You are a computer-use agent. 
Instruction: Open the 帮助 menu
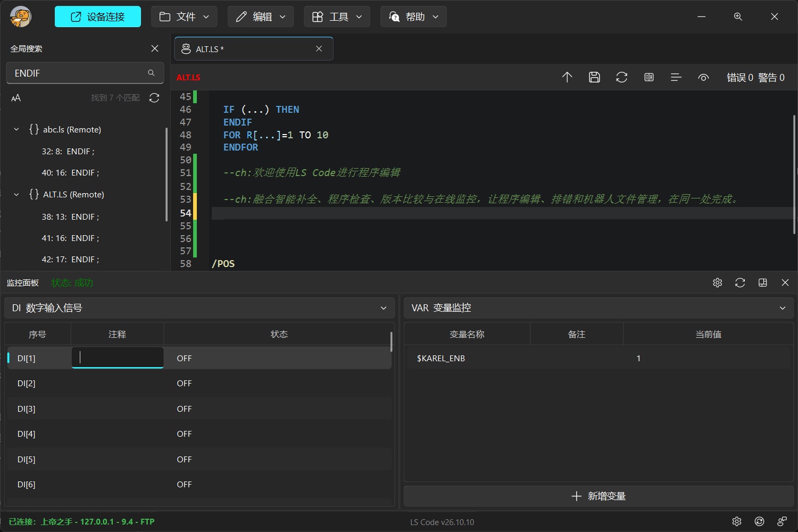point(413,16)
